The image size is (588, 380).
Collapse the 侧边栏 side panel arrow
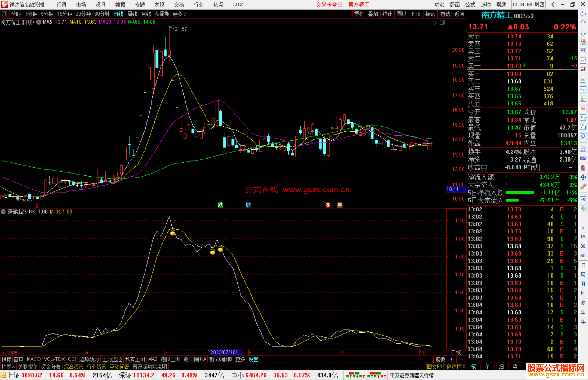click(x=464, y=367)
